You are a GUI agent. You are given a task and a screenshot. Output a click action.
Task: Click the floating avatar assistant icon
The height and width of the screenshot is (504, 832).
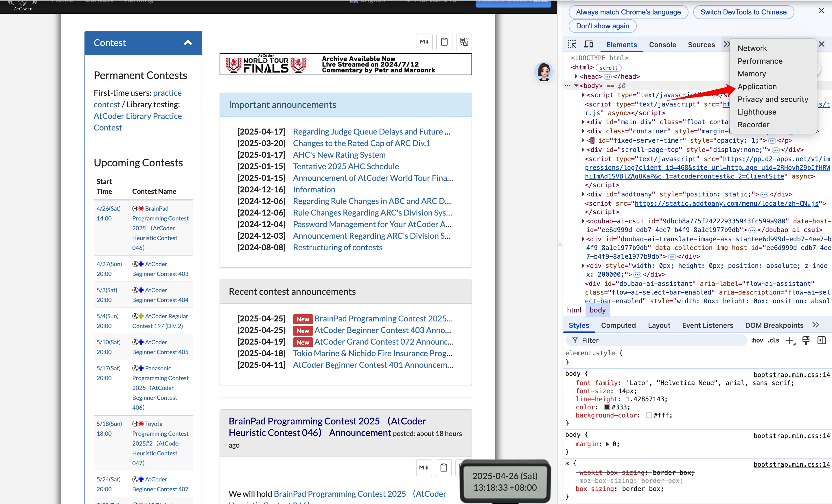544,72
